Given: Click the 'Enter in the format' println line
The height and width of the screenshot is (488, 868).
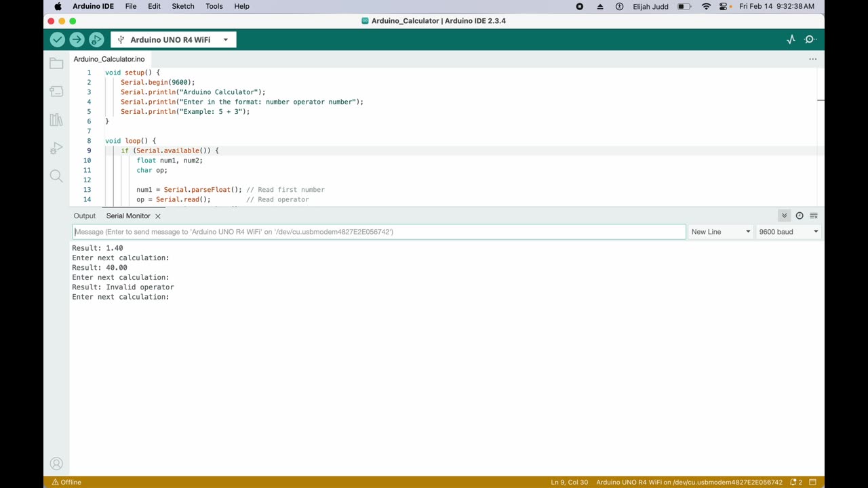Looking at the screenshot, I should pyautogui.click(x=242, y=102).
